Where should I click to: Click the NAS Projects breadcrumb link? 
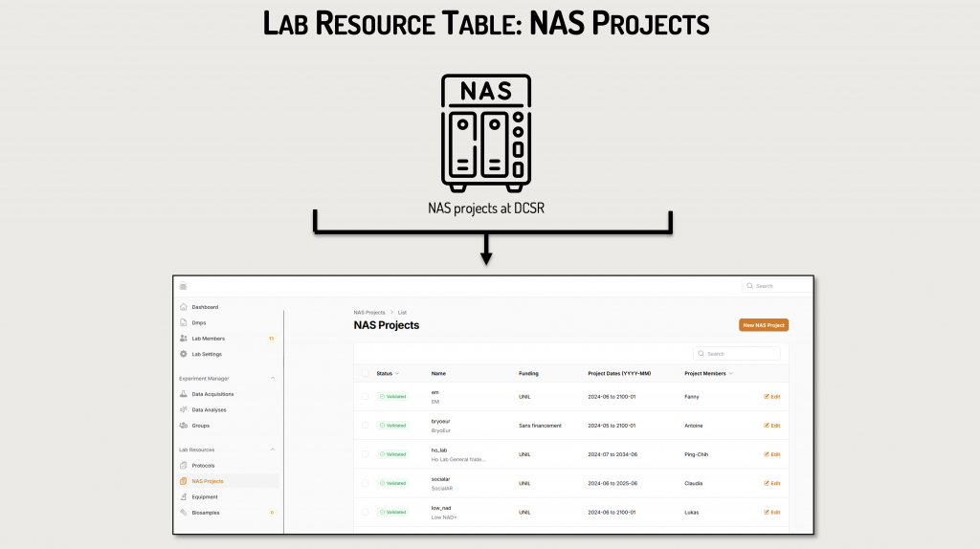coord(369,313)
